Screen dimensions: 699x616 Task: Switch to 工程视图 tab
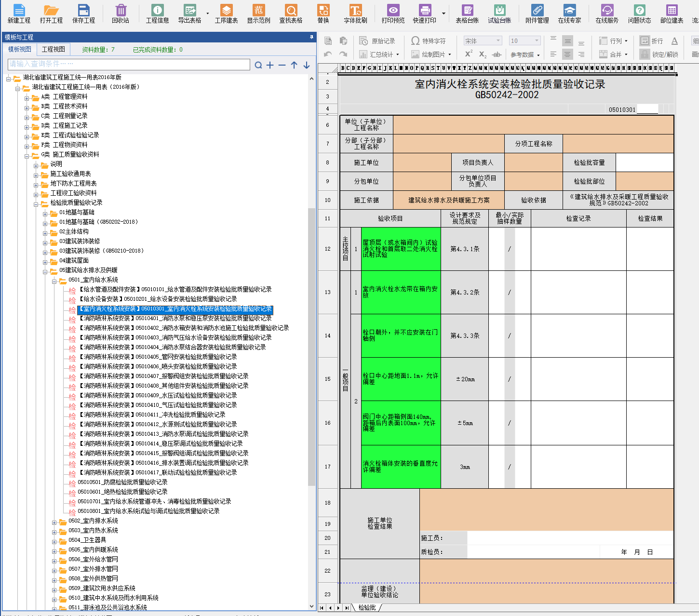(x=53, y=49)
